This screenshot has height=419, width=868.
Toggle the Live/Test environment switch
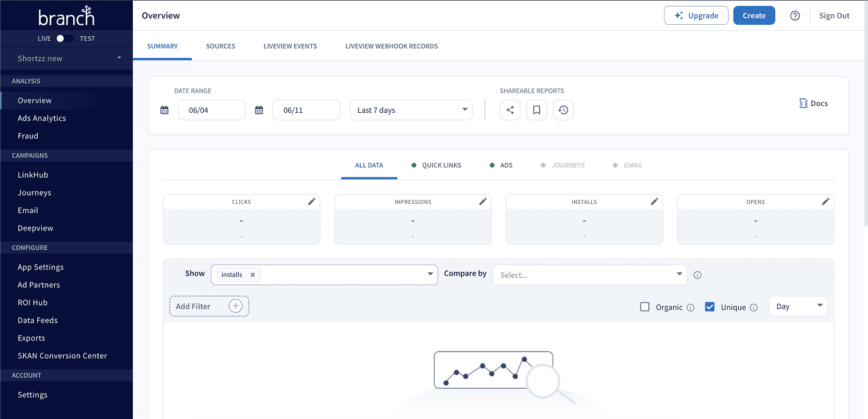click(65, 38)
